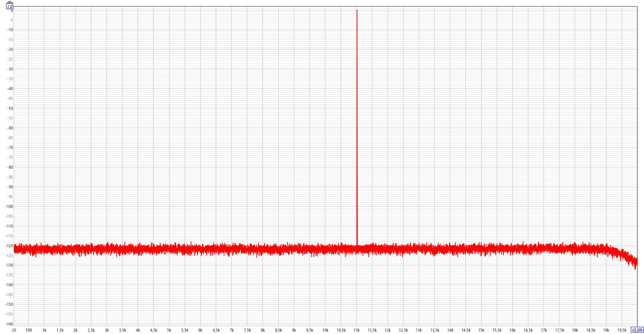Click the 7,5k frequency axis label
This screenshot has width=644, height=334.
point(247,330)
